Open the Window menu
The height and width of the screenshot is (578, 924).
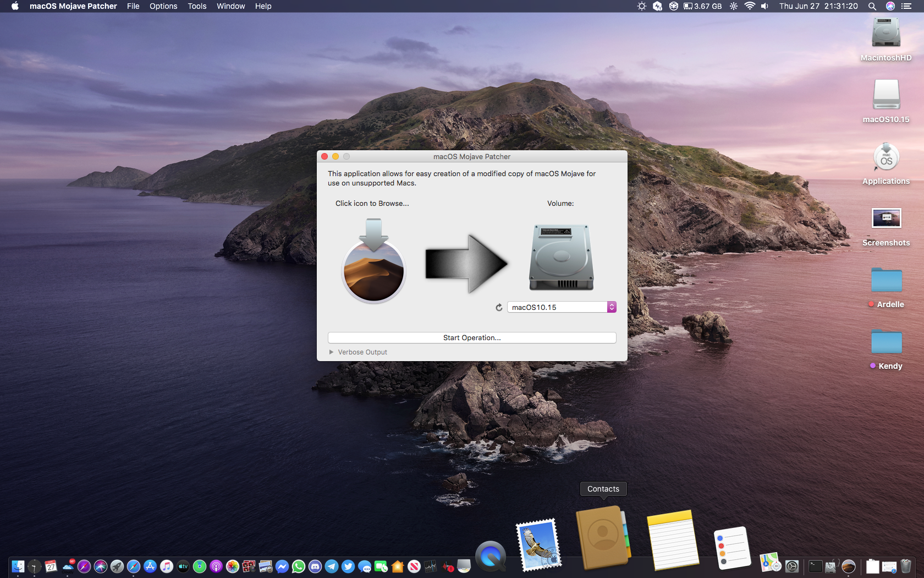click(230, 6)
